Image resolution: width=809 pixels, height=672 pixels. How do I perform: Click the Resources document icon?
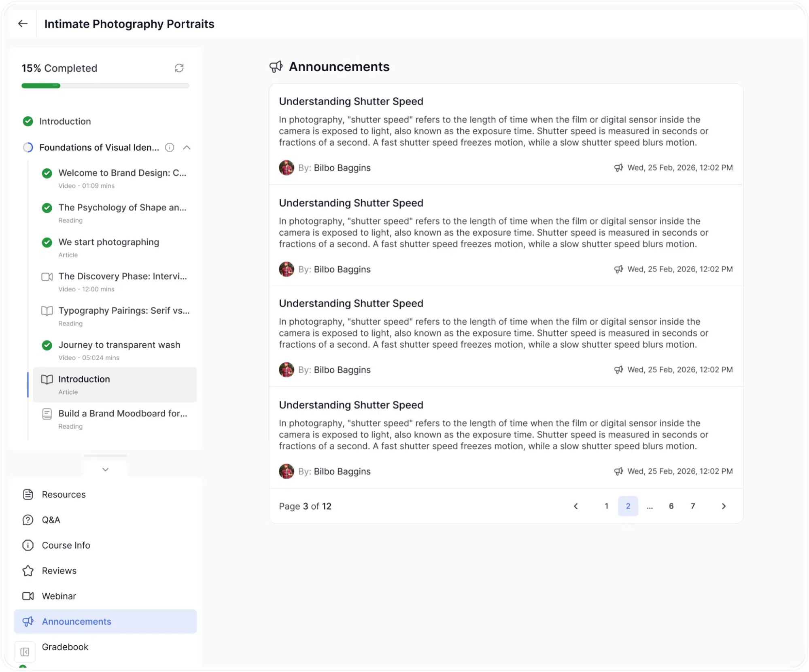[x=28, y=495]
